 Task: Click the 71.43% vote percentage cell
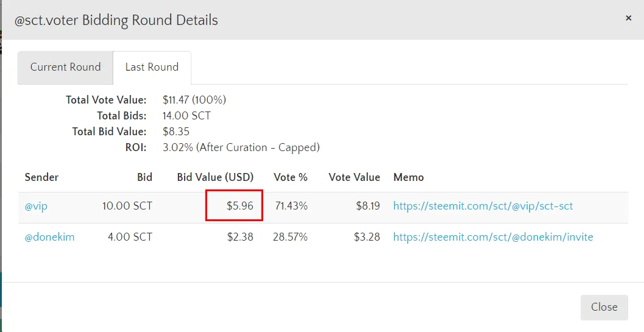tap(291, 206)
